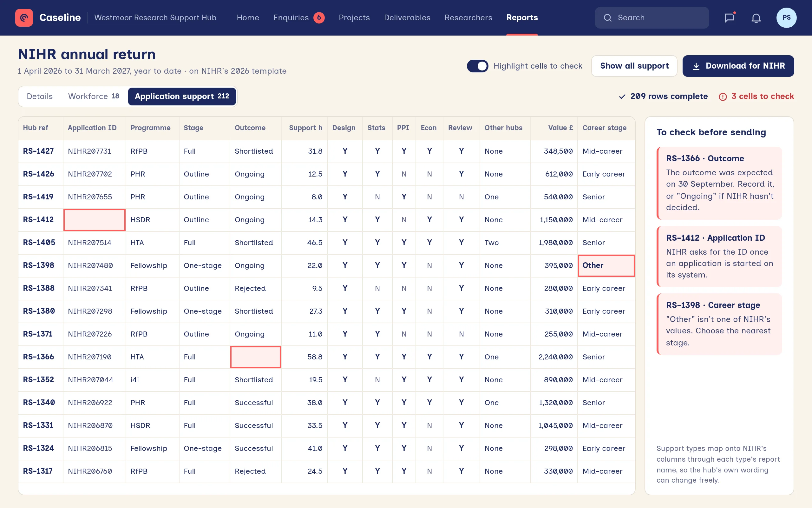Select the highlighted Other career stage cell

[x=606, y=265]
